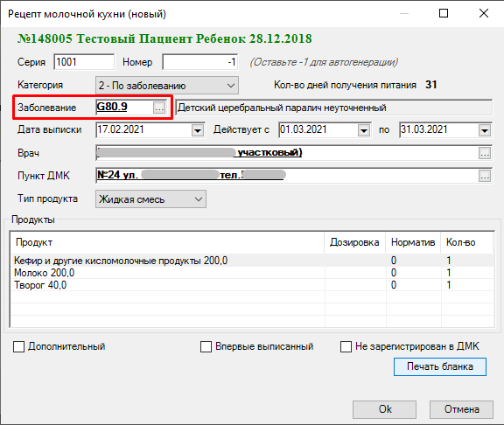The image size is (504, 425).
Task: Click the G80.9 disease code field
Action: 125,107
